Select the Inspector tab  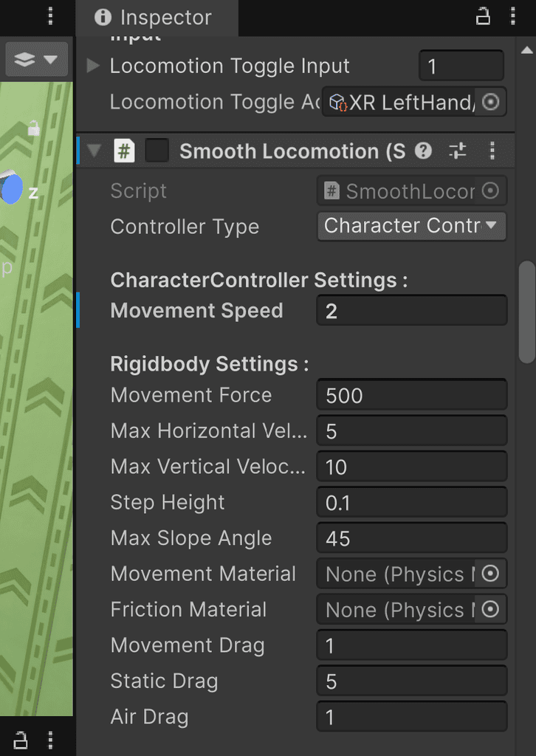click(157, 18)
